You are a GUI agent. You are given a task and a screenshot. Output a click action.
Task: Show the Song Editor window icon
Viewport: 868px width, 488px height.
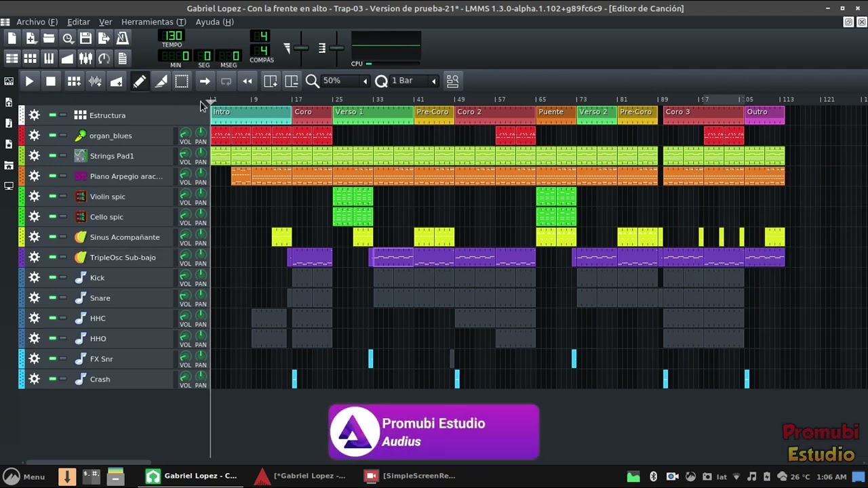[x=12, y=58]
